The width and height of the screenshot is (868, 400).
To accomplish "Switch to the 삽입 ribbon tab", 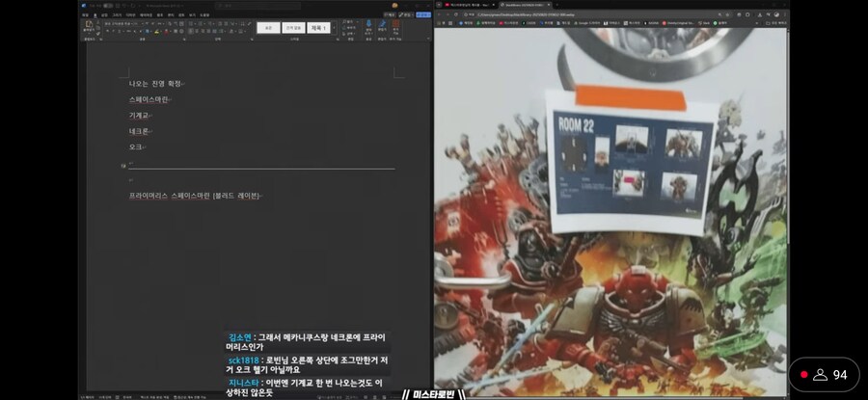I will click(x=104, y=14).
